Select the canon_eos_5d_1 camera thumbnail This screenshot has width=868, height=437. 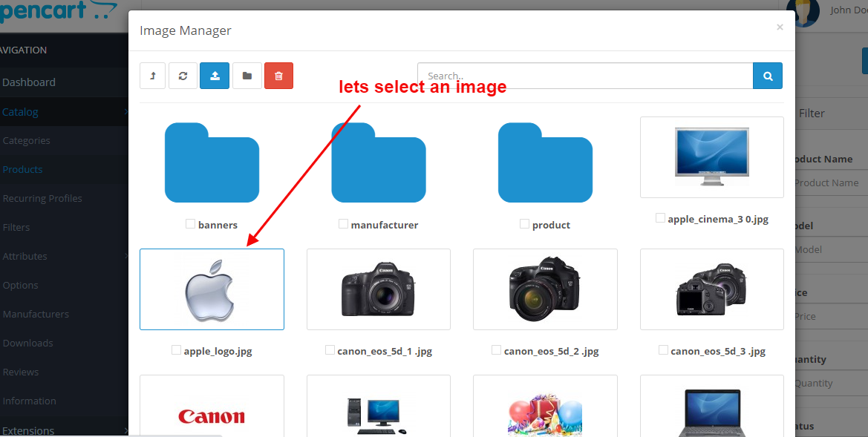pyautogui.click(x=379, y=289)
